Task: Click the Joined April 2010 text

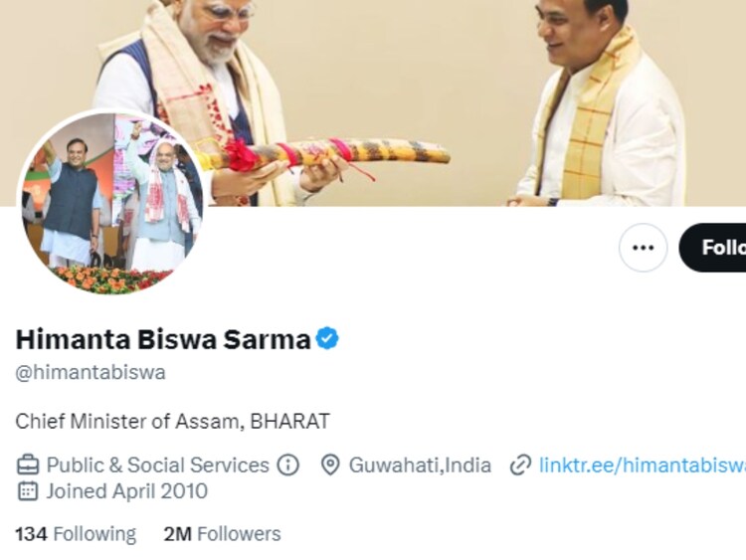Action: (x=126, y=491)
